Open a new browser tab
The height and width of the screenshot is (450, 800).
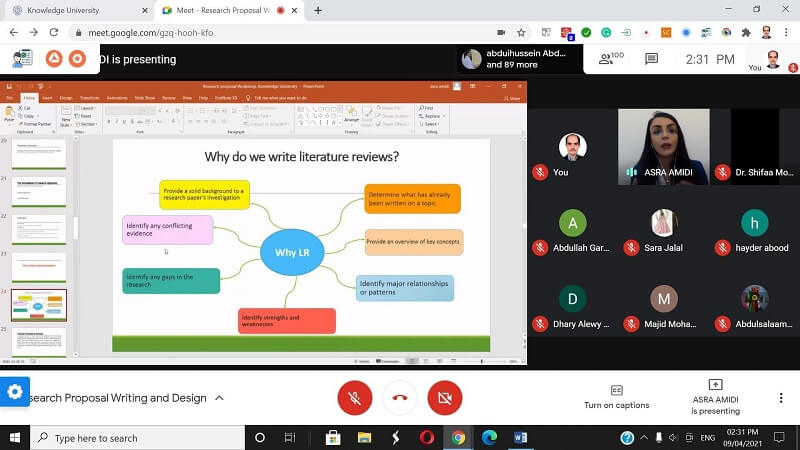coord(318,10)
